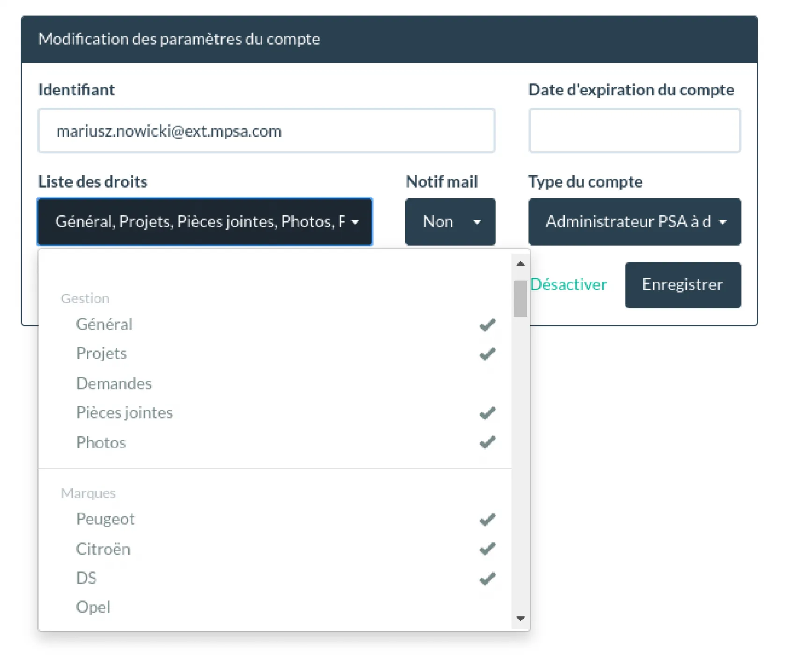Click the checkmark next to Général
786x672 pixels.
[487, 325]
